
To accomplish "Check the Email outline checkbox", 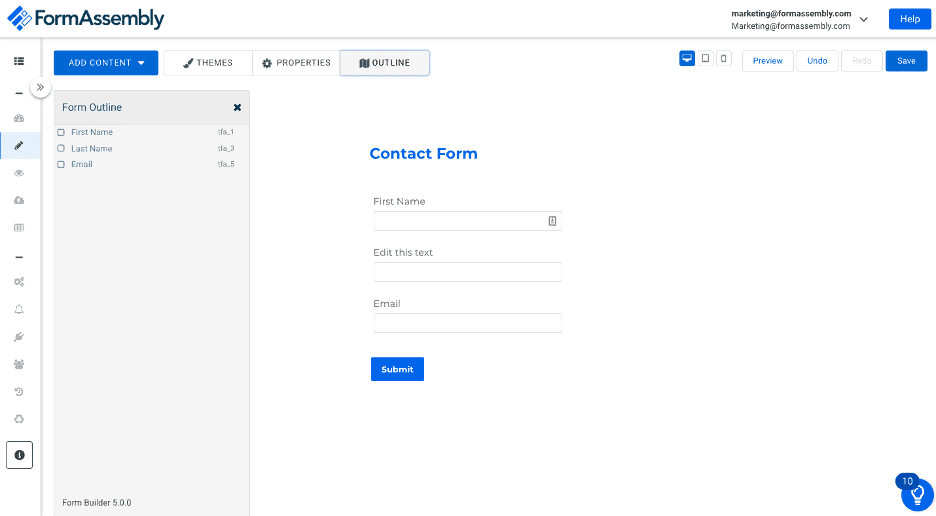I will pos(61,164).
